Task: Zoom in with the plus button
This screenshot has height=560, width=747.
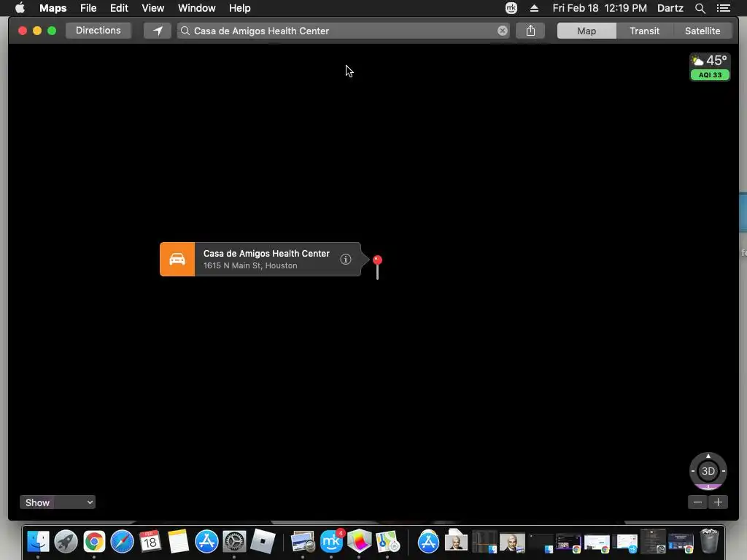Action: [x=718, y=502]
